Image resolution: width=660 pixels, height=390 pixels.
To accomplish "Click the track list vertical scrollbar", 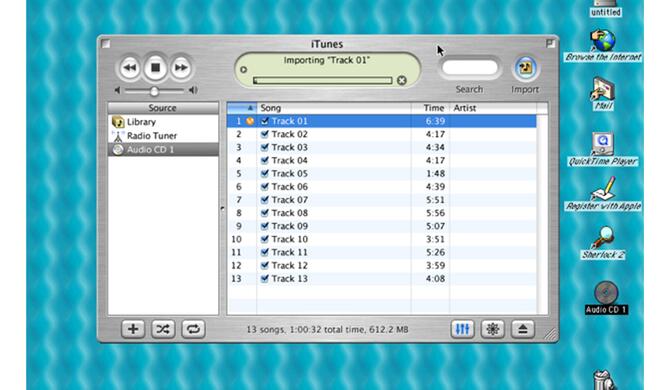I will tap(542, 214).
